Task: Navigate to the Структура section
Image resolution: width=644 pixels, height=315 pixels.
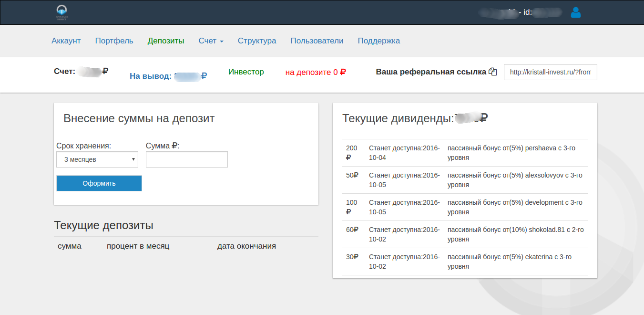Action: click(x=257, y=41)
